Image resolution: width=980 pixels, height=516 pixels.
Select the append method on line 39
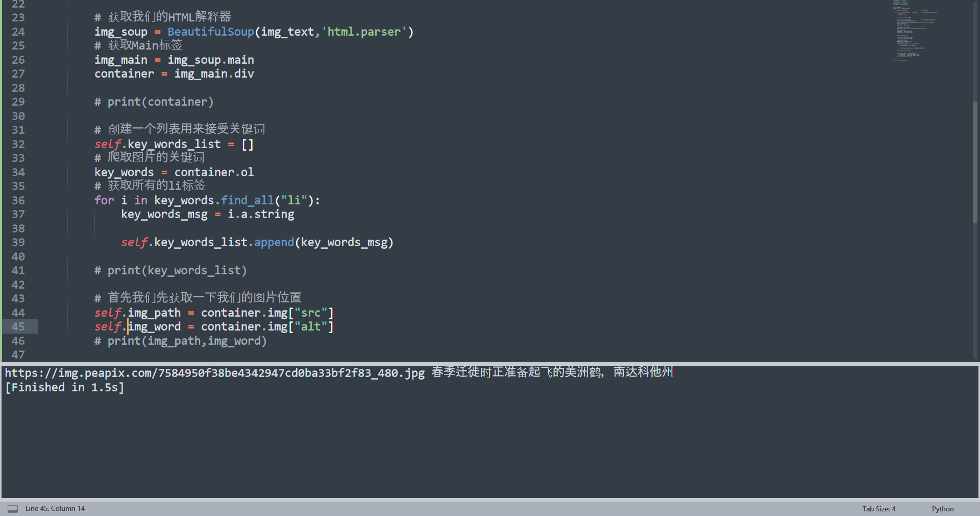274,242
